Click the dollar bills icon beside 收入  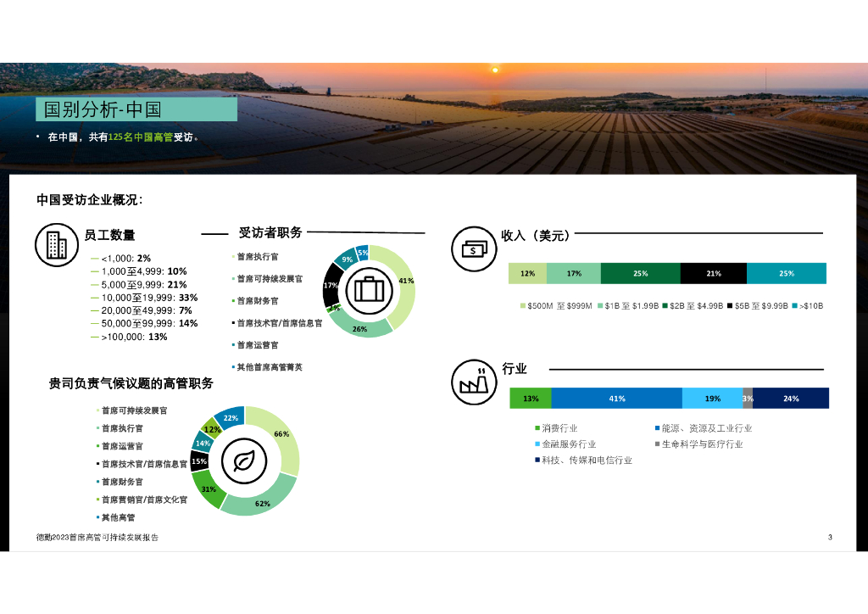coord(474,248)
